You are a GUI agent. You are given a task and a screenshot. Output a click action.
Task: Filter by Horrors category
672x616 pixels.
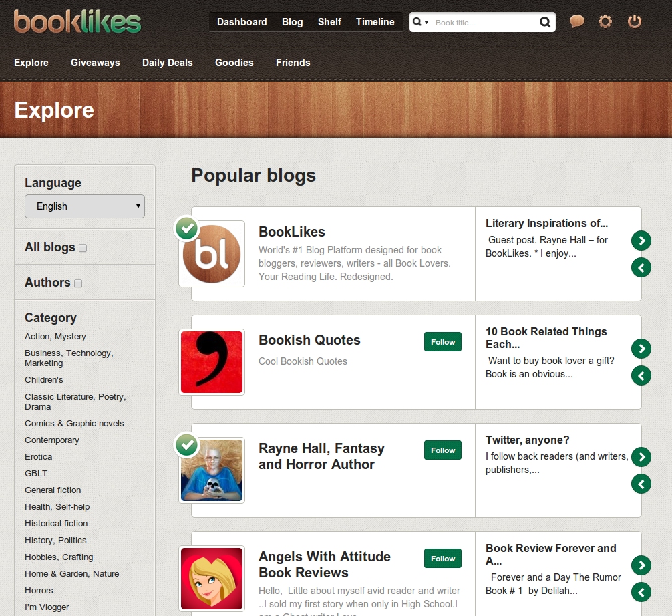[x=39, y=591]
